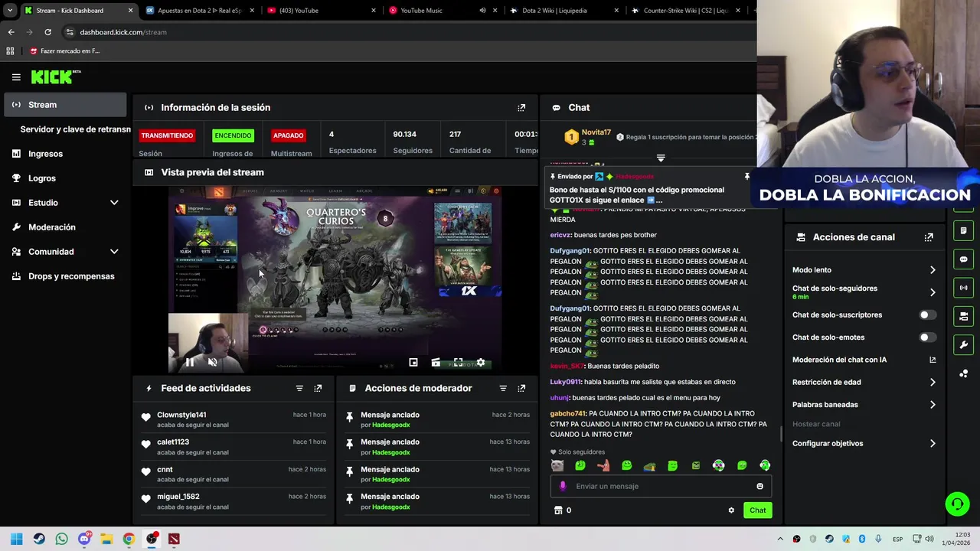980x551 pixels.
Task: Select Stream in the sidebar
Action: (x=64, y=105)
